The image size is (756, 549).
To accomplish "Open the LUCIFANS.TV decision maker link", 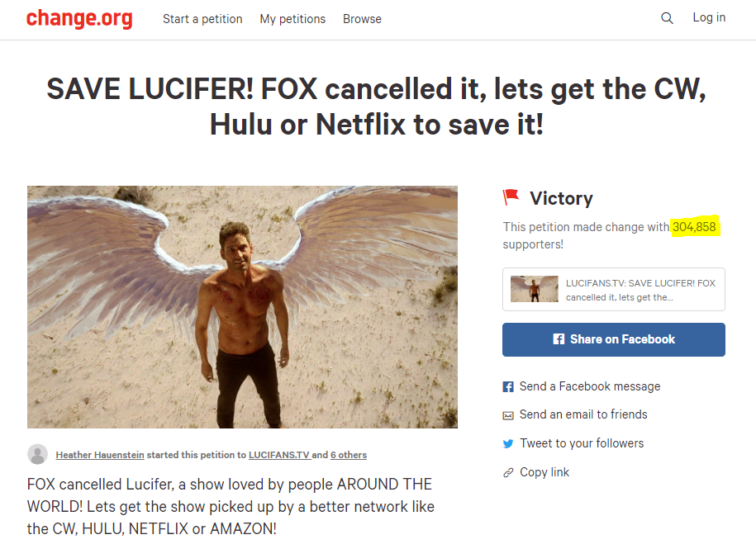I will [x=279, y=455].
